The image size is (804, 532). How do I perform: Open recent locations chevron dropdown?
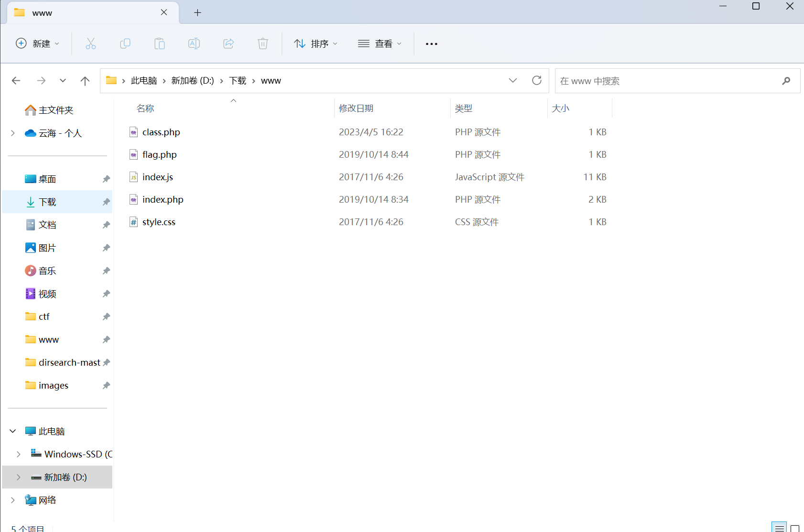pyautogui.click(x=63, y=81)
